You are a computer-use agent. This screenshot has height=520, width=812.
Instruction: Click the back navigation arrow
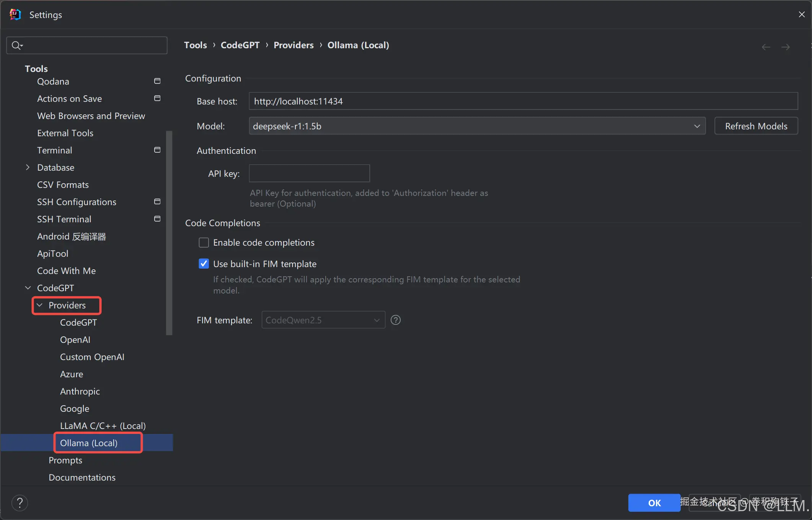(766, 47)
